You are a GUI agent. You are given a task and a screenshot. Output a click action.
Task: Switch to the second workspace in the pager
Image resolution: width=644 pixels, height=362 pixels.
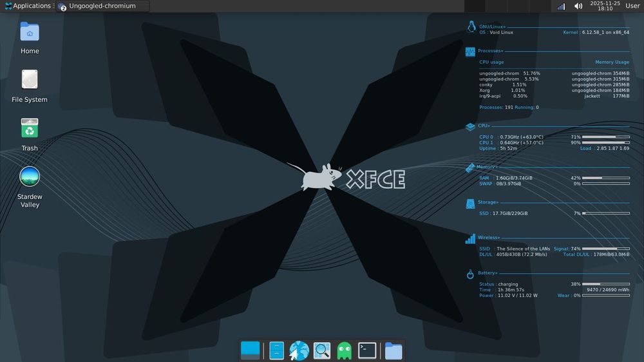tap(496, 6)
